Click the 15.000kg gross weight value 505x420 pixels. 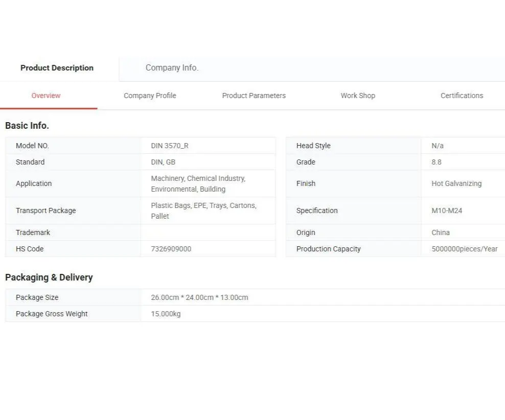pyautogui.click(x=166, y=314)
